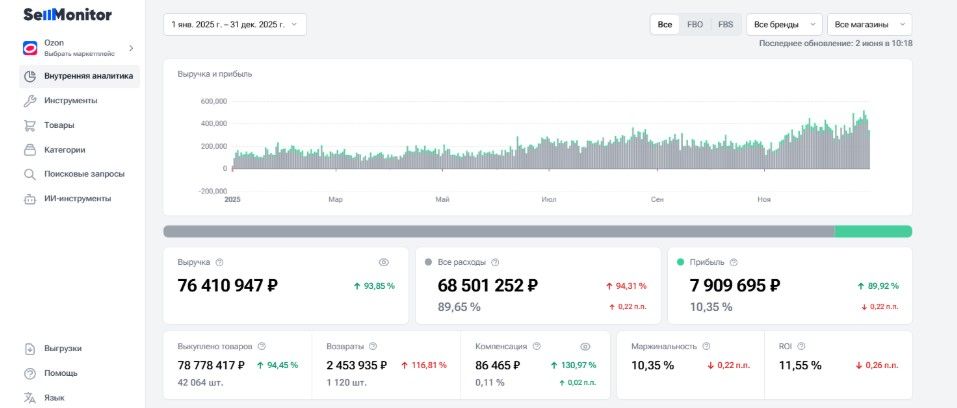
Task: Switch to the FBO tab
Action: pos(695,24)
